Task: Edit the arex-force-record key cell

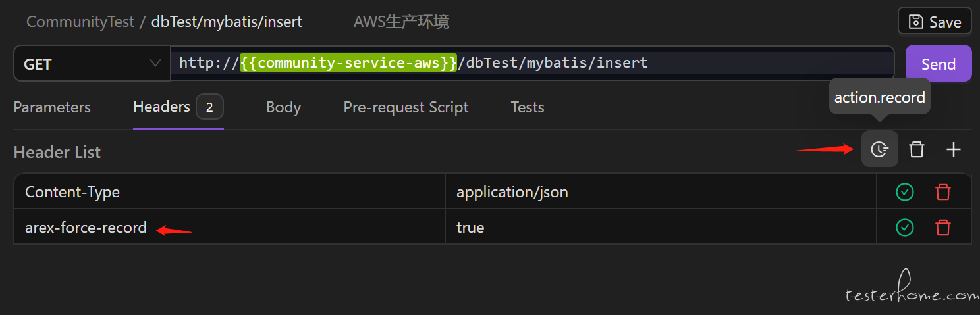Action: [x=229, y=228]
